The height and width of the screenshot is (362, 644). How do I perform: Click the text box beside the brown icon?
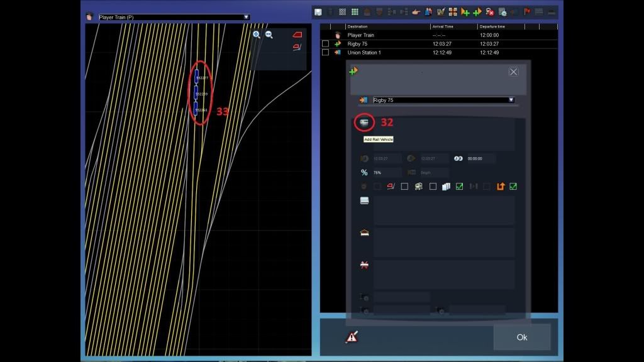(443, 243)
